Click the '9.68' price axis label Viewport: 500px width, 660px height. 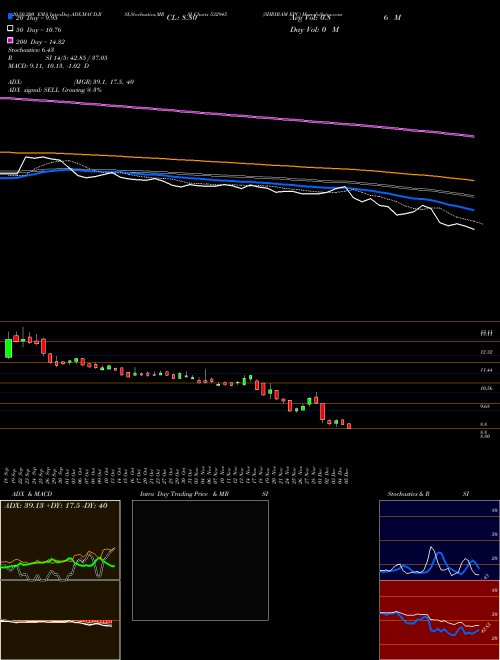[485, 406]
